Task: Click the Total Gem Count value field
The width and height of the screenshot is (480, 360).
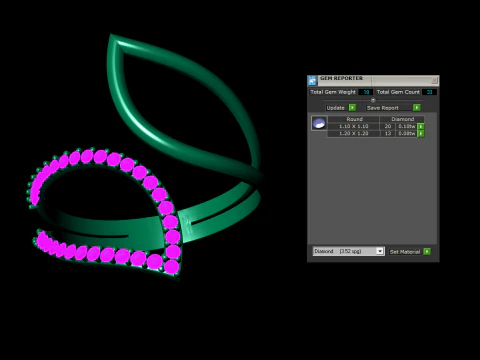Action: pyautogui.click(x=429, y=92)
